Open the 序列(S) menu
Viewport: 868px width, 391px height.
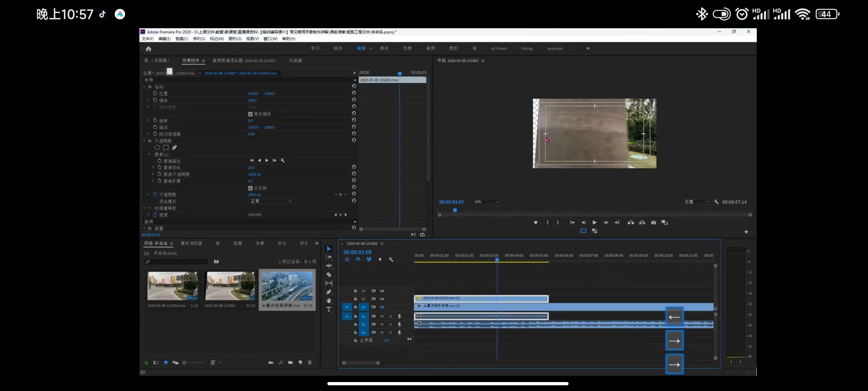[x=199, y=39]
